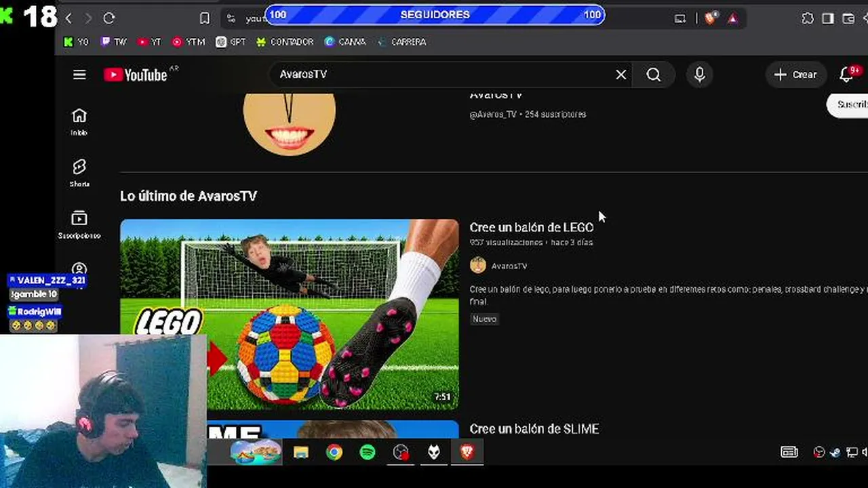
Task: Go back in the browser
Action: [x=68, y=18]
